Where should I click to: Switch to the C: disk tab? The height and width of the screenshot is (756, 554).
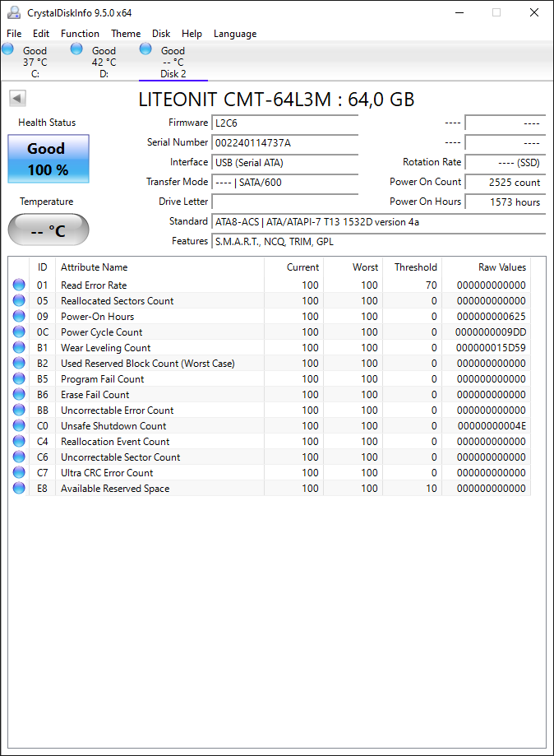click(35, 62)
